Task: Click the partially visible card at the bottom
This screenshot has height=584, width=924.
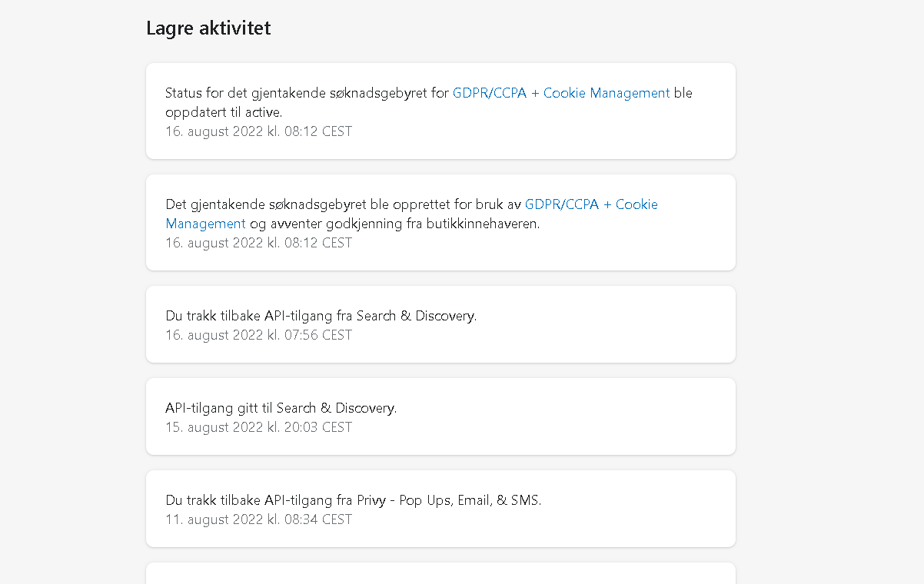Action: [440, 573]
